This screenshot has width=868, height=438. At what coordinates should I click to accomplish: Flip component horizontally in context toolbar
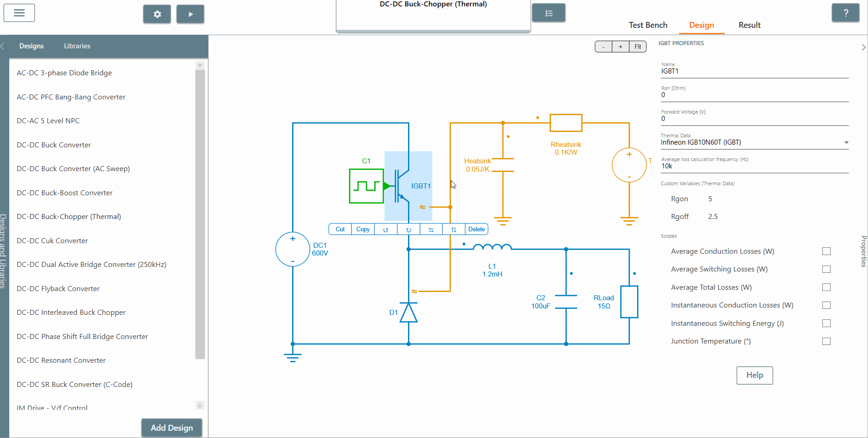click(431, 229)
